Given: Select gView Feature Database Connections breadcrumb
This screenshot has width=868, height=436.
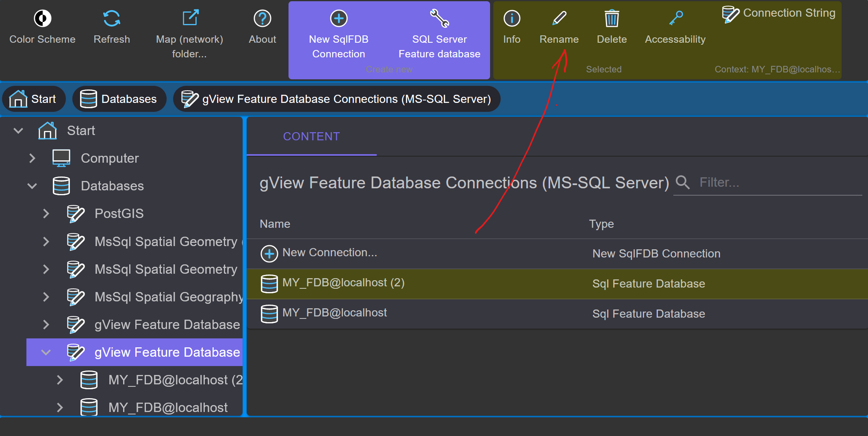Looking at the screenshot, I should pos(336,99).
